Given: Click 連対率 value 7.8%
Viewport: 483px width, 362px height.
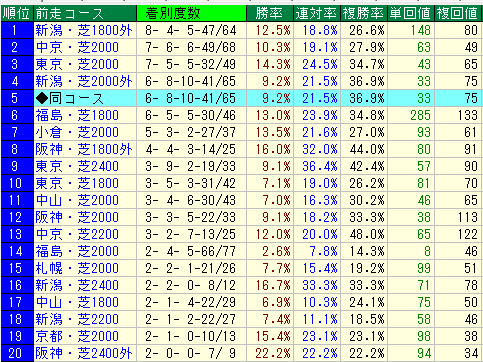Looking at the screenshot, I should click(x=324, y=252).
